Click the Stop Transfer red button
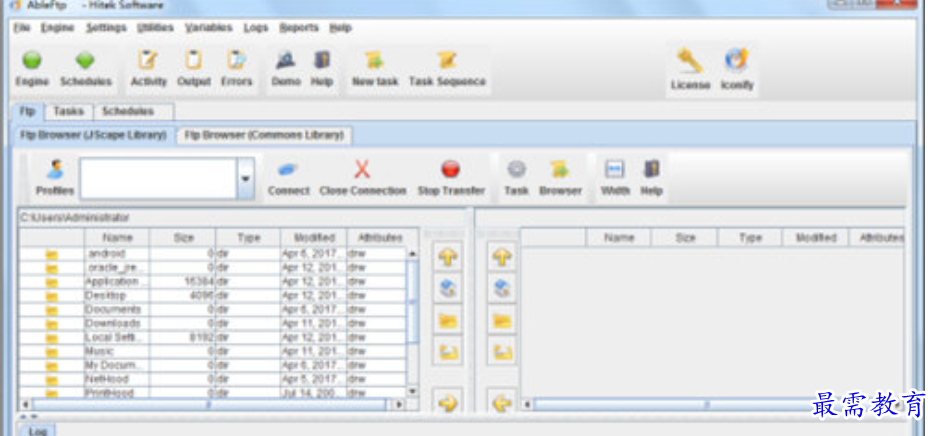This screenshot has width=934, height=436. 451,170
